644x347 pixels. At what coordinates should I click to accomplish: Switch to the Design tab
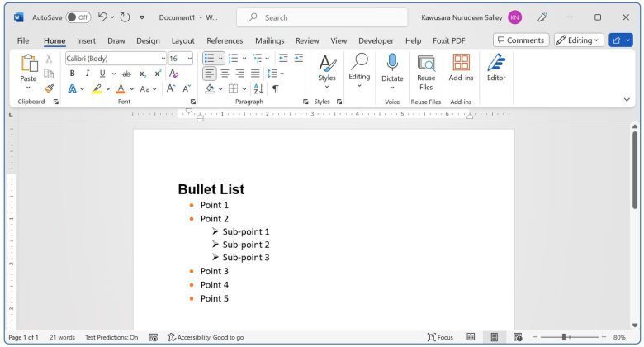coord(148,40)
